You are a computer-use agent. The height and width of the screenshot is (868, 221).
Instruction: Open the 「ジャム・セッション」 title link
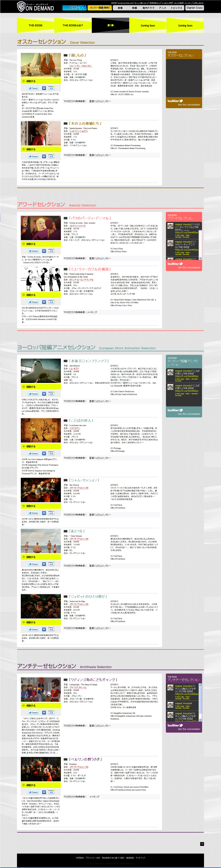84,480
